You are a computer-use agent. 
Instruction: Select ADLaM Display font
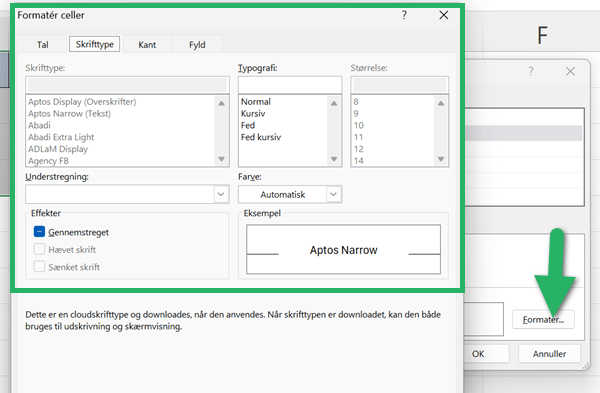58,149
